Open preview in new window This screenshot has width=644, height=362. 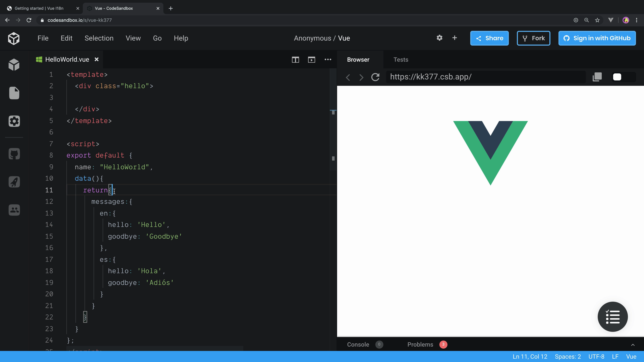pyautogui.click(x=597, y=77)
